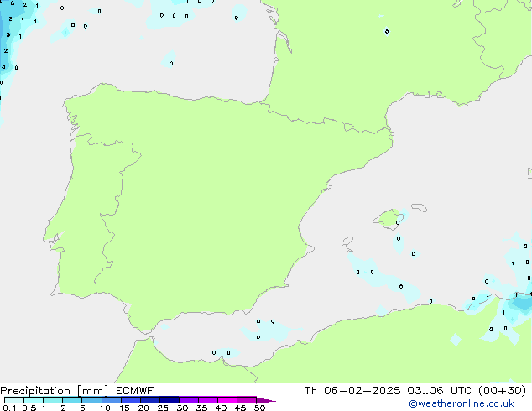This screenshot has height=411, width=532.
Task: Click the legend tick label "0.1"
Action: click(9, 408)
